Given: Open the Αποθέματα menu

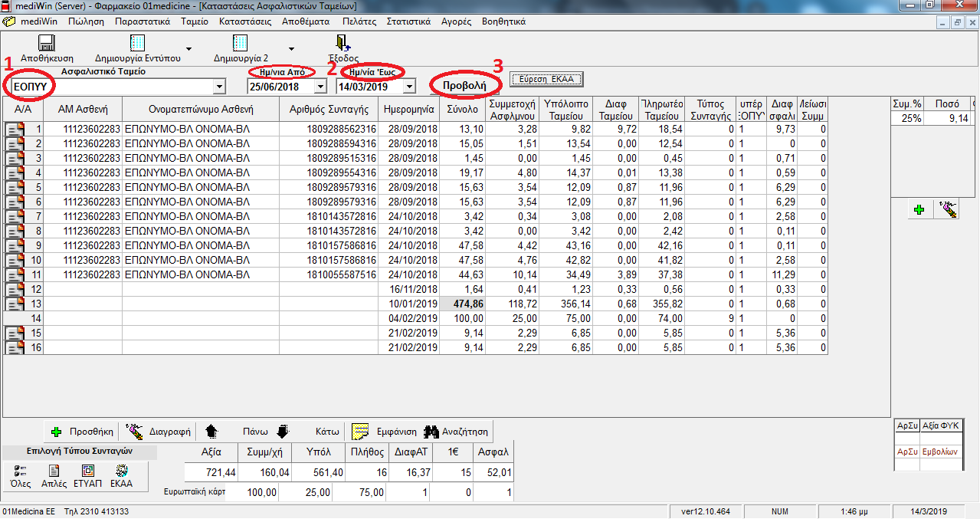Looking at the screenshot, I should tap(306, 21).
